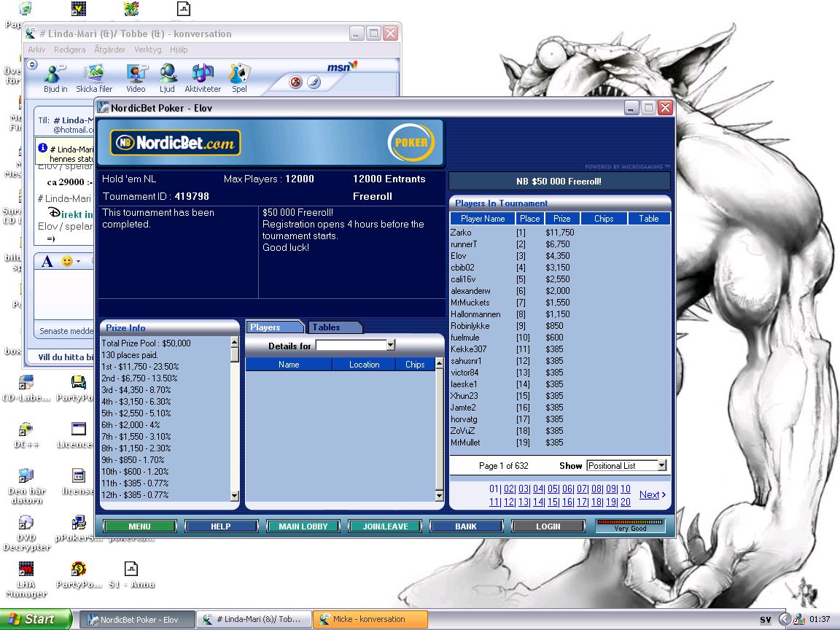Open the Details for dropdown
Image resolution: width=840 pixels, height=630 pixels.
click(x=391, y=346)
